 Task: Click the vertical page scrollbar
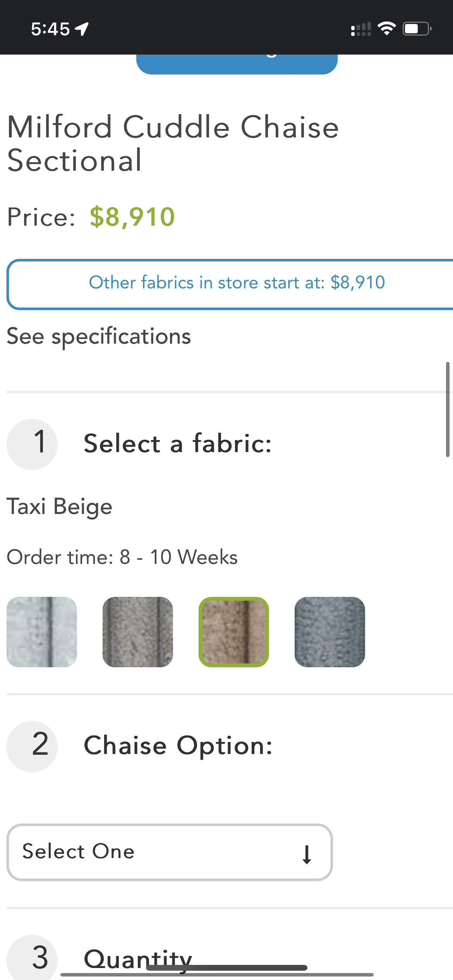pyautogui.click(x=447, y=409)
